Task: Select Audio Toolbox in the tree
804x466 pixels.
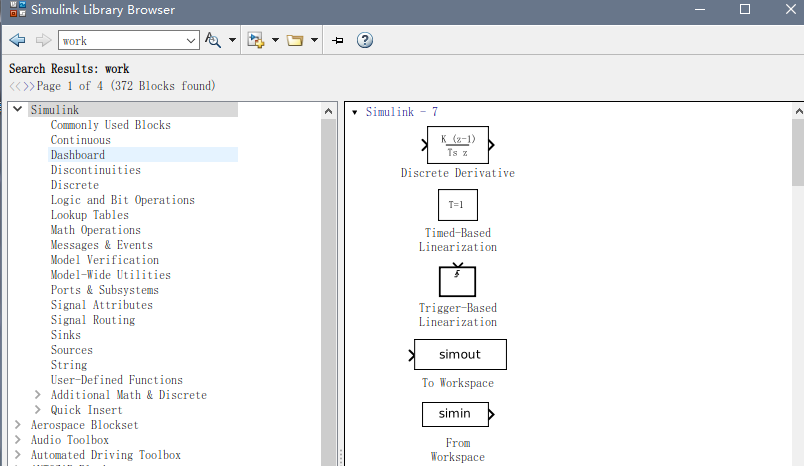Action: click(70, 440)
